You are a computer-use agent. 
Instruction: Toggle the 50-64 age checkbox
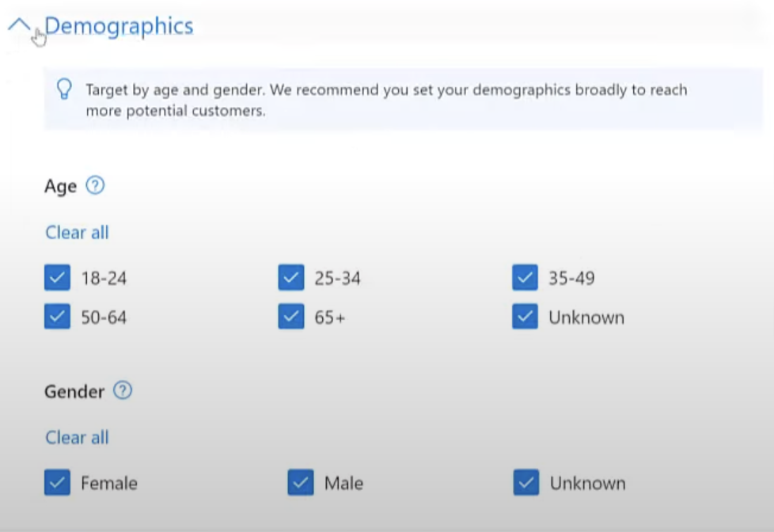point(57,316)
